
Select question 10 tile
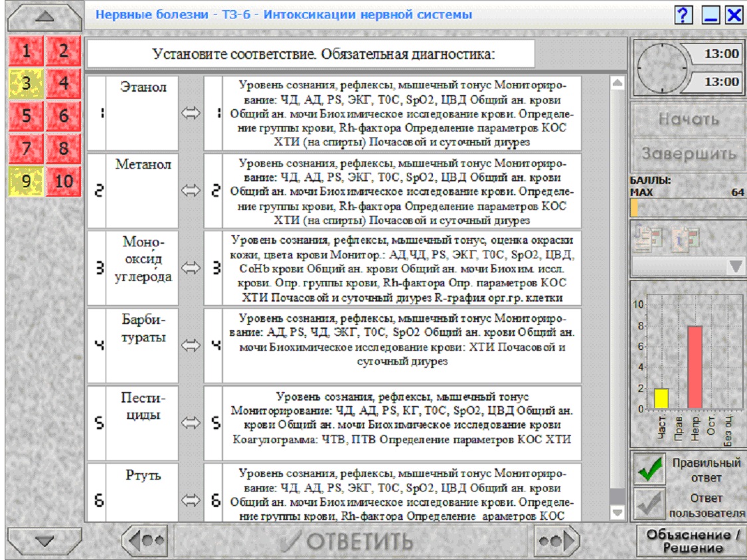[63, 181]
